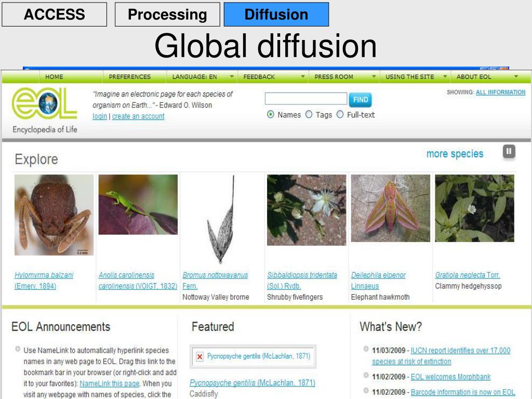Focus the species search text field

305,99
